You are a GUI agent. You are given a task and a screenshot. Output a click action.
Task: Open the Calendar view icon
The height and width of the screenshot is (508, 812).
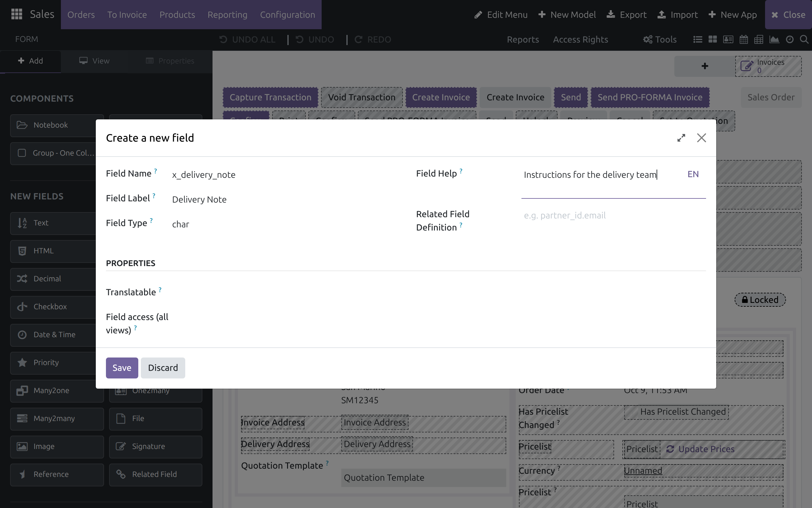(x=743, y=39)
